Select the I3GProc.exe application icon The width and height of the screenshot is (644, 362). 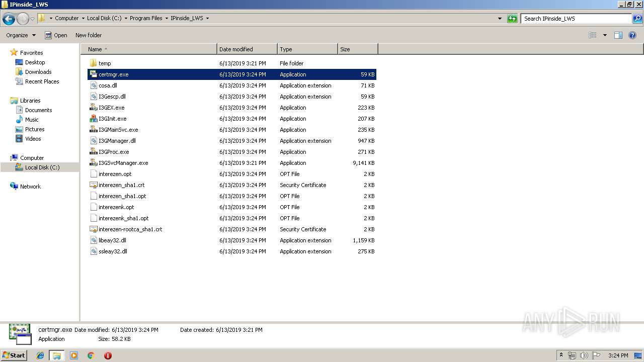click(x=93, y=152)
